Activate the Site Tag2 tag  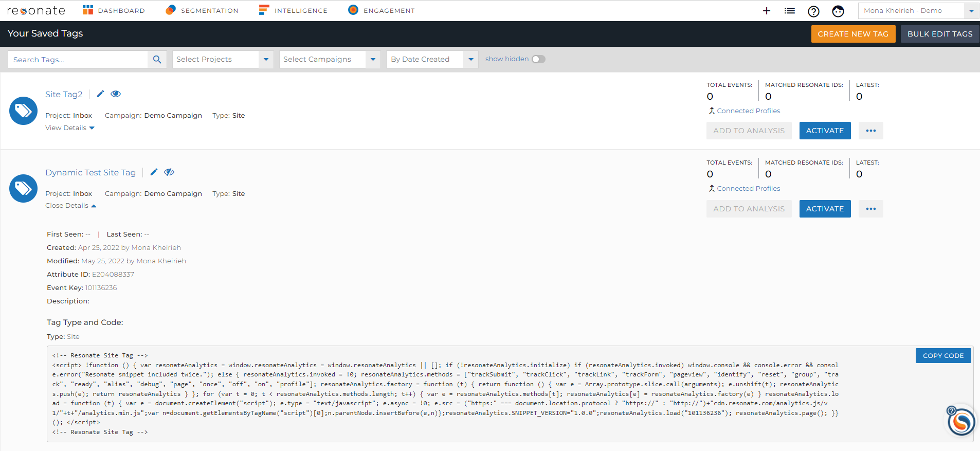point(825,131)
